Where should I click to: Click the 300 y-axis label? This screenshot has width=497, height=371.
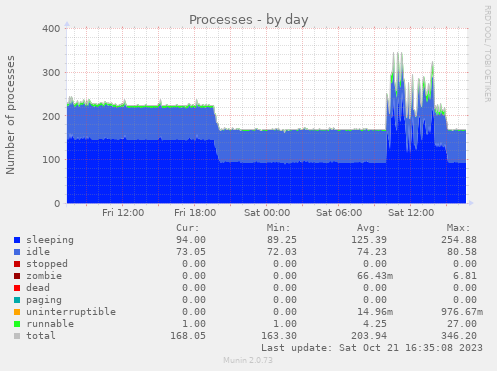pos(51,73)
